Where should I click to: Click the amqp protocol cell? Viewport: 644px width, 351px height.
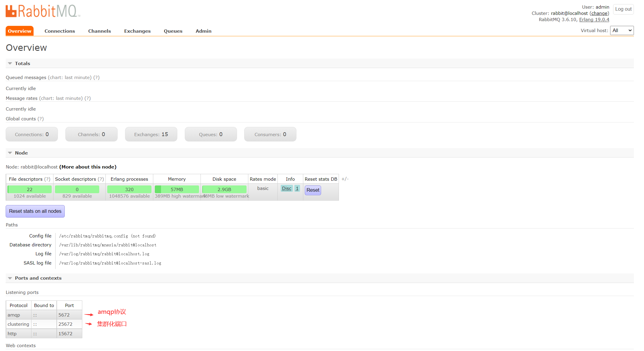click(x=18, y=315)
